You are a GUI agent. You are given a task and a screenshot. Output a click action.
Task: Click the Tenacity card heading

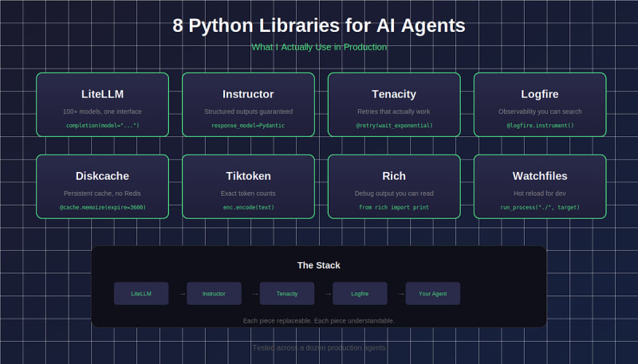click(394, 94)
